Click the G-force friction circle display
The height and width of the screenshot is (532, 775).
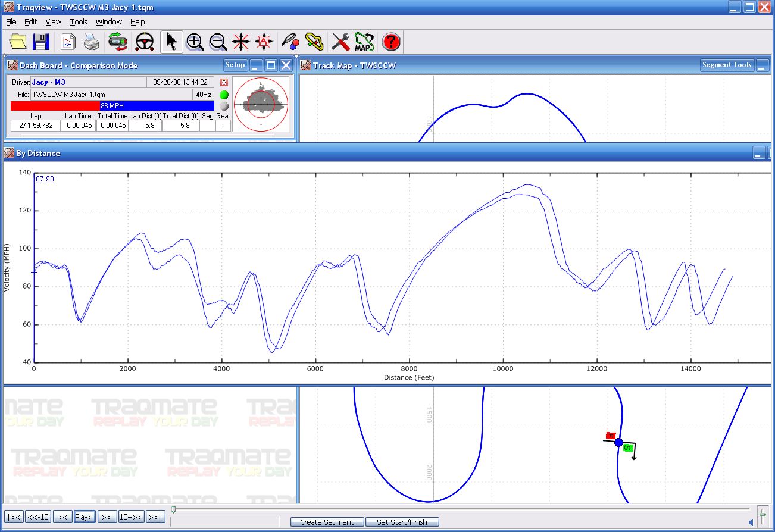point(261,105)
